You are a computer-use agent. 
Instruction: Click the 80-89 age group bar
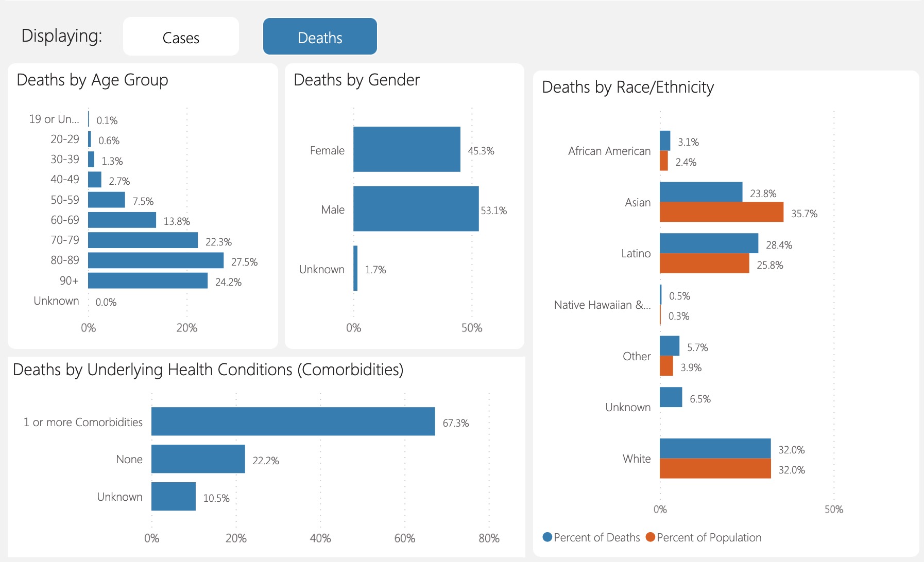coord(156,260)
